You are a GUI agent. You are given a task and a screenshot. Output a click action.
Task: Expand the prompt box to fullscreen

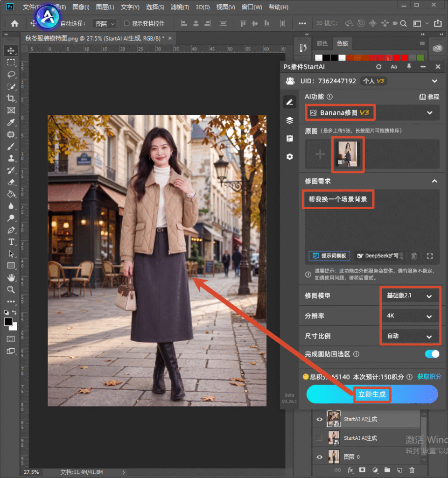click(x=430, y=256)
